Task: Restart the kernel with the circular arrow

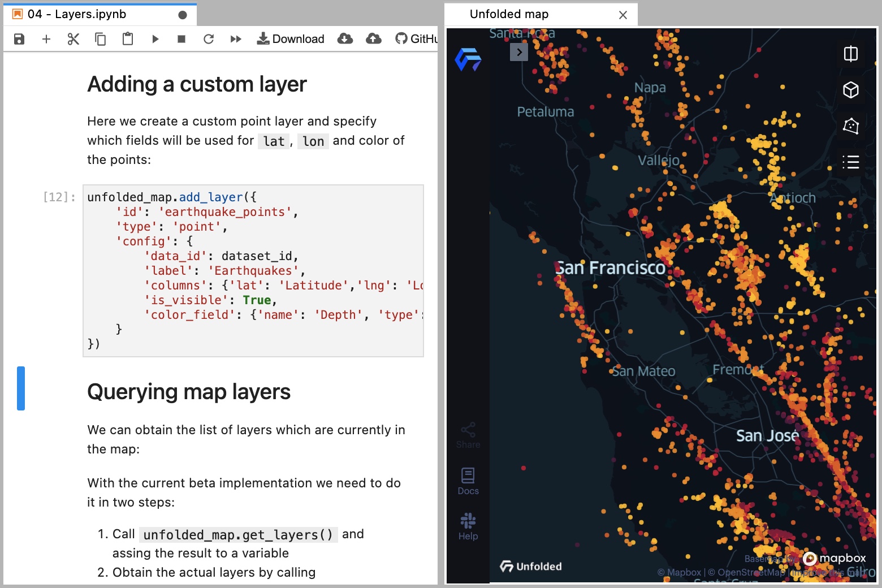Action: (209, 39)
